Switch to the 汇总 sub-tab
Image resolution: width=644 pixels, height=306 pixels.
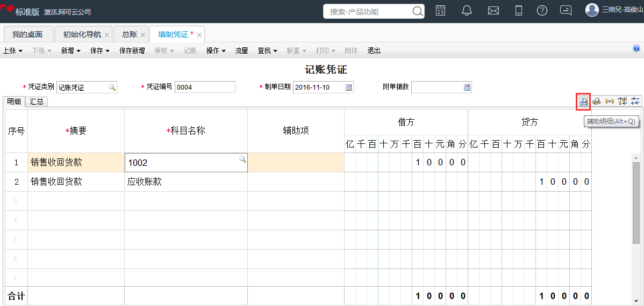[x=37, y=101]
